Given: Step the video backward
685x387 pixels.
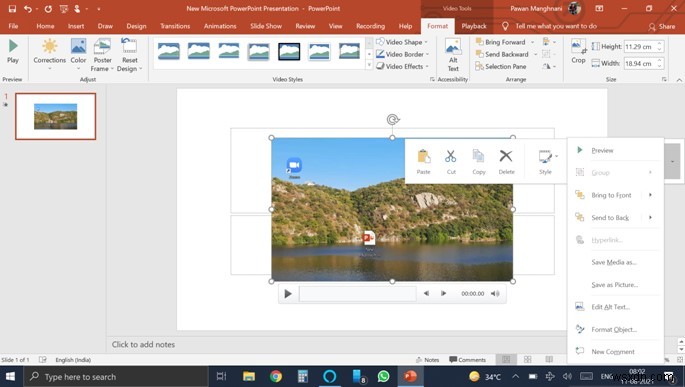Looking at the screenshot, I should pos(426,294).
